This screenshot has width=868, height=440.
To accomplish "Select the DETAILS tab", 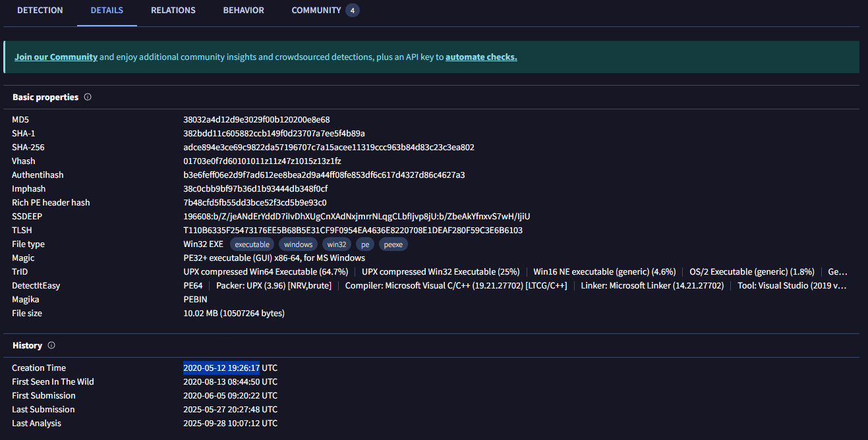I will point(107,11).
